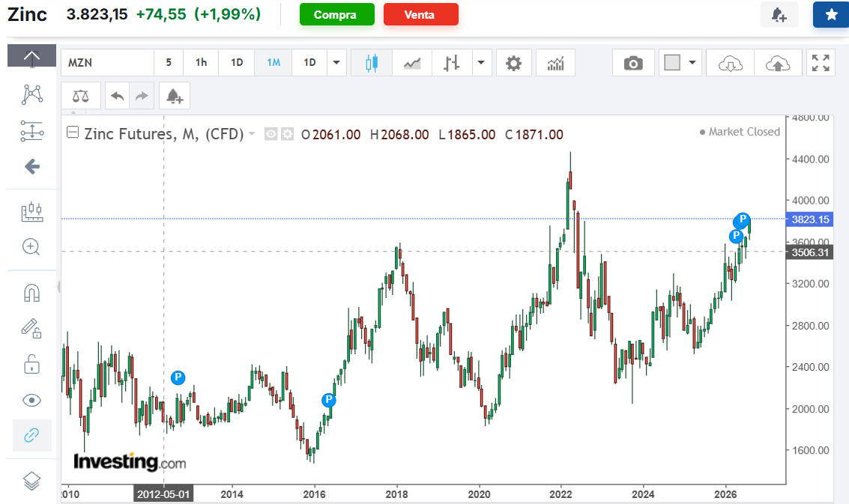The height and width of the screenshot is (504, 849).
Task: Click the topmost P marker near 2026
Action: coord(743,219)
